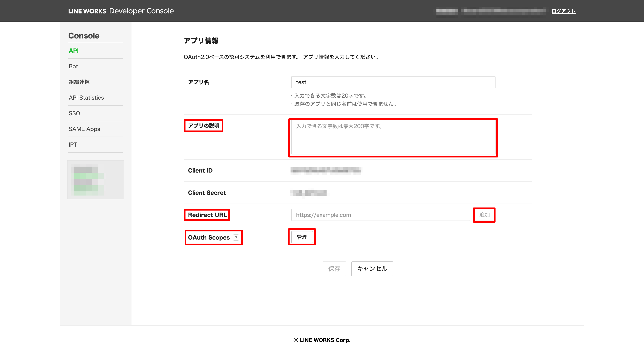Open SAML Apps in the sidebar
This screenshot has height=358, width=644.
[84, 129]
